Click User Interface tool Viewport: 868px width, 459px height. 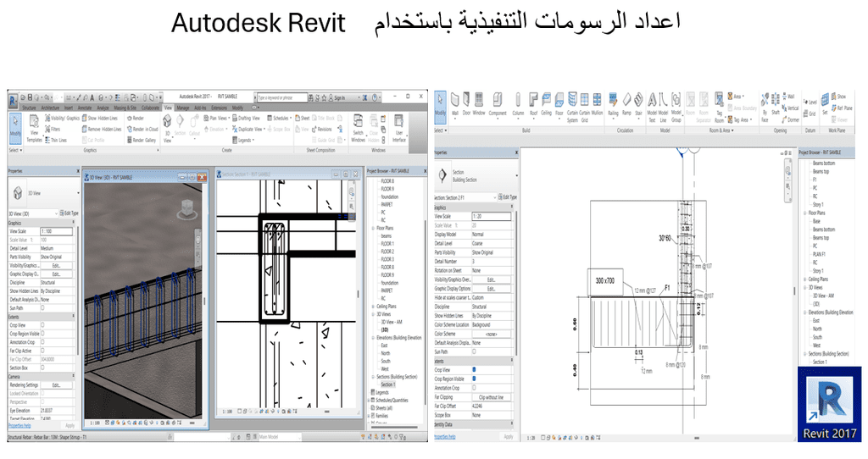pyautogui.click(x=398, y=128)
